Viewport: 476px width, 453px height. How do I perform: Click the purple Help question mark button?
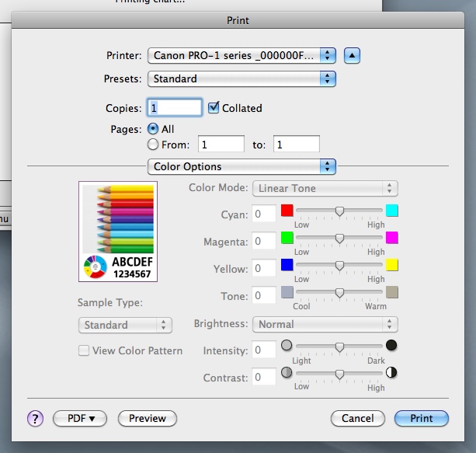[36, 418]
